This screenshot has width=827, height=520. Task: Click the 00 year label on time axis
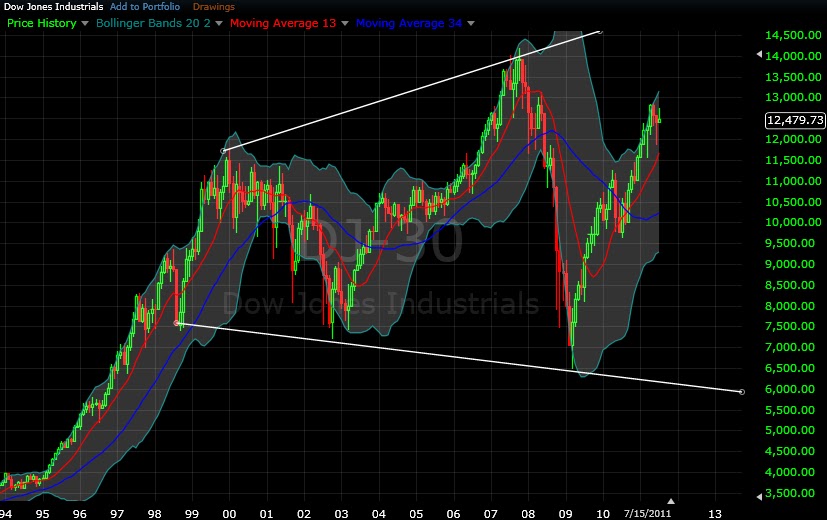pos(229,514)
